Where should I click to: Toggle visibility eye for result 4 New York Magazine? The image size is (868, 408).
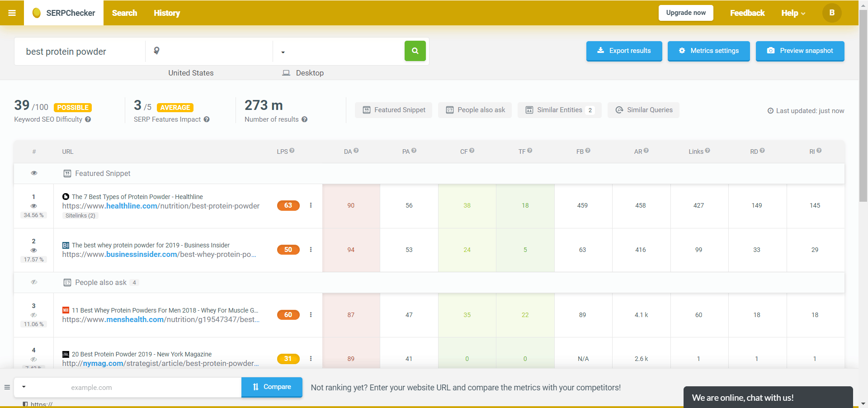pyautogui.click(x=33, y=360)
